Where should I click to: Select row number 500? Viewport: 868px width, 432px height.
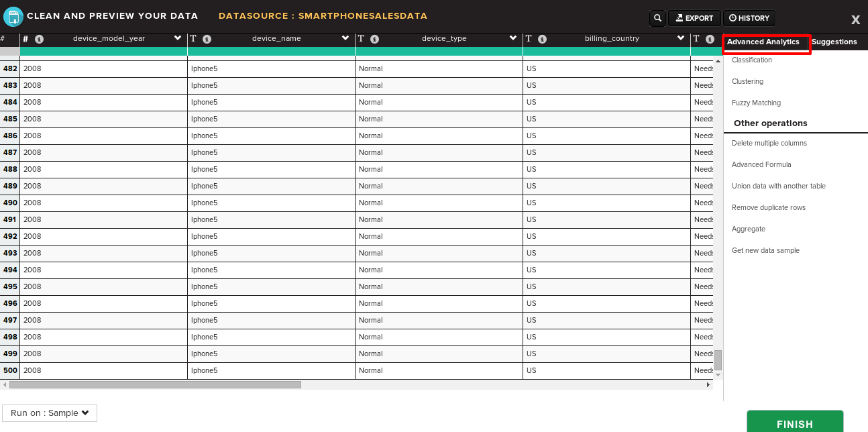[10, 370]
